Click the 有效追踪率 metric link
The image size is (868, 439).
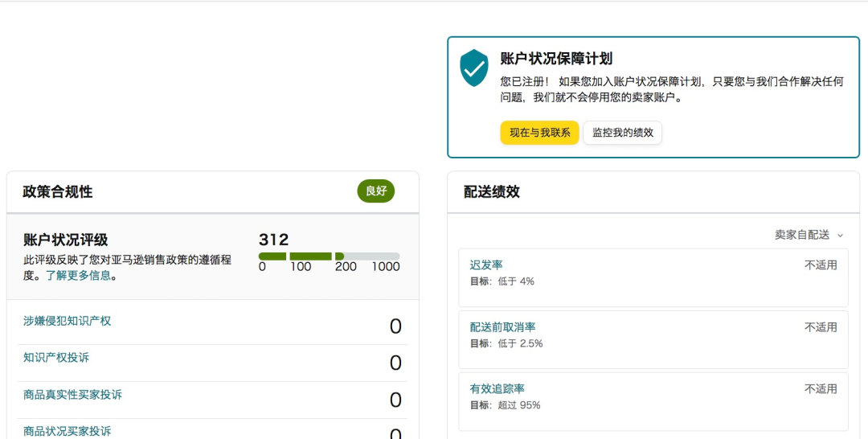pyautogui.click(x=497, y=389)
